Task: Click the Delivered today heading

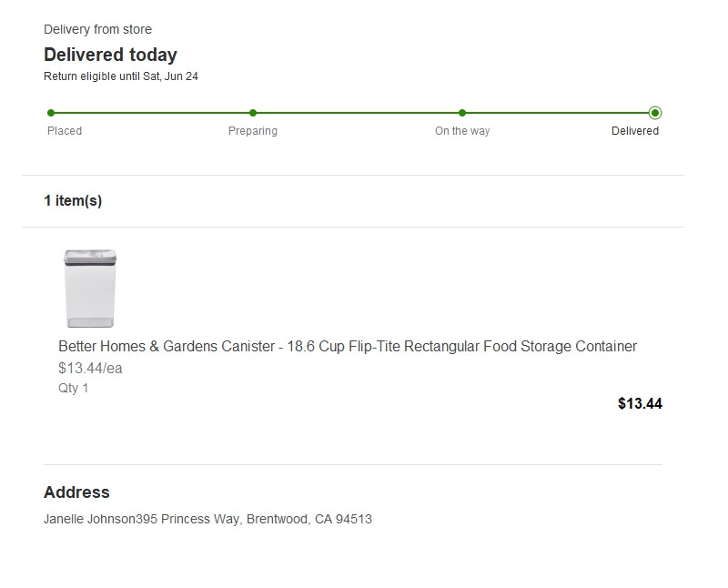Action: click(110, 55)
